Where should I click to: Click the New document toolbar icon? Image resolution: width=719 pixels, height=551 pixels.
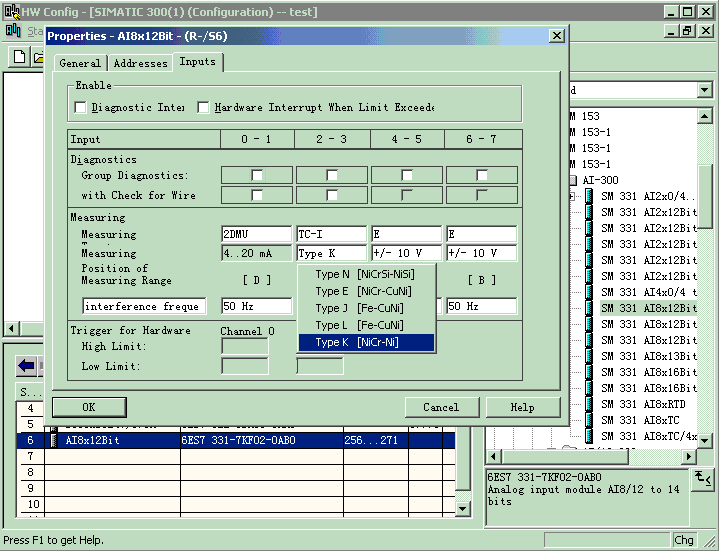(x=18, y=57)
